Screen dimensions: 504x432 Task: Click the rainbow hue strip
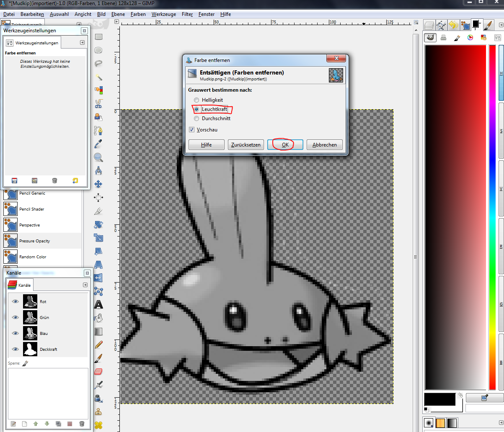pos(492,216)
